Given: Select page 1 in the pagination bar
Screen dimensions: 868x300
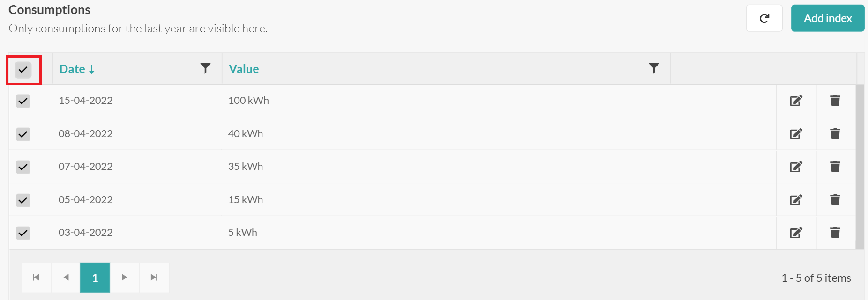Looking at the screenshot, I should tap(95, 277).
